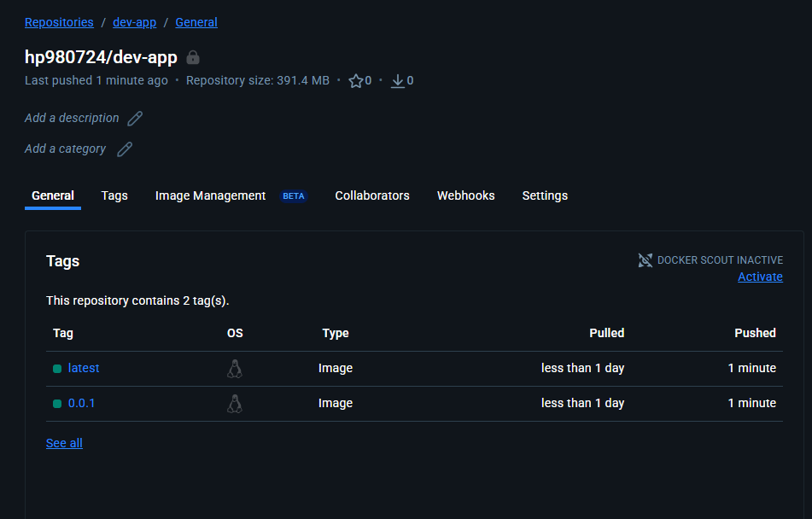Click Add a description text
Image resolution: width=812 pixels, height=519 pixels.
pos(72,118)
